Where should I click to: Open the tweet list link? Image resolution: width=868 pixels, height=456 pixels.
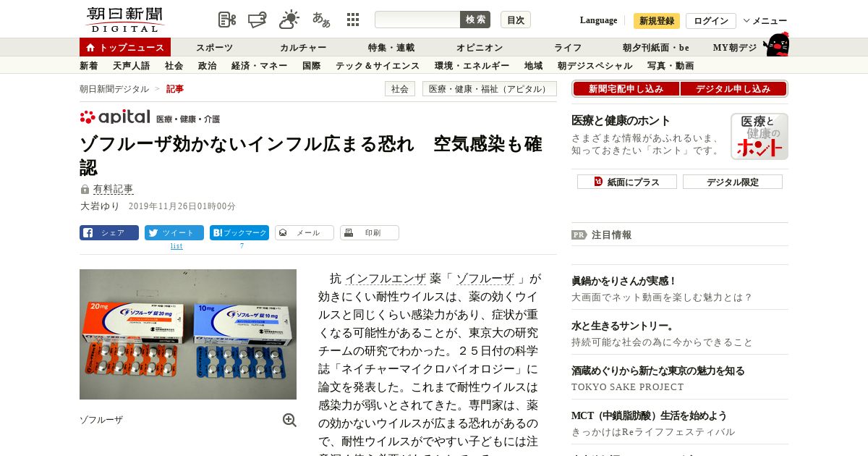tap(176, 246)
